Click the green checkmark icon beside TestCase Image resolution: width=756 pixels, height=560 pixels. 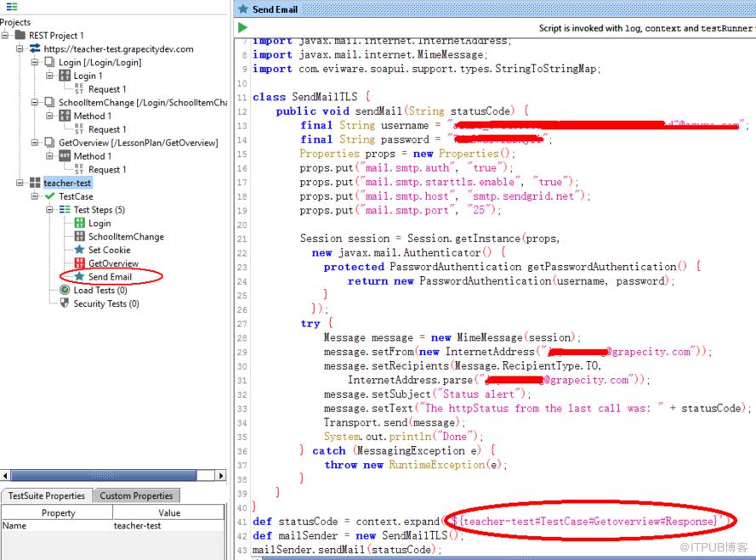(49, 196)
